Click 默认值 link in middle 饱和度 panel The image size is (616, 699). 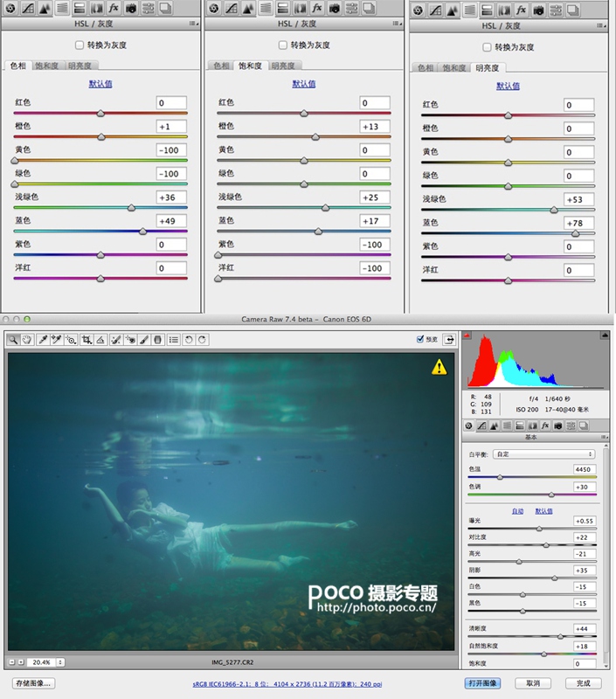(303, 84)
